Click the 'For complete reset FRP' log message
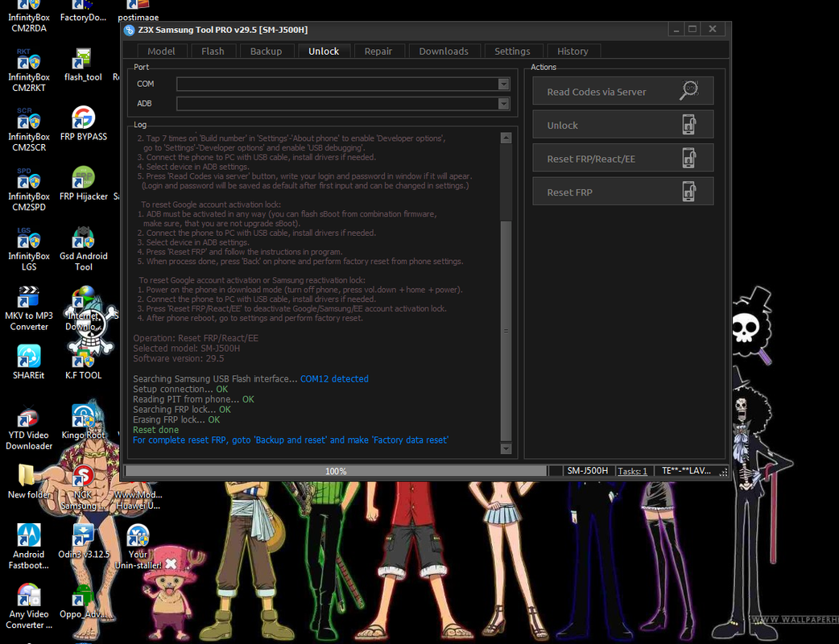The image size is (839, 644). 291,440
